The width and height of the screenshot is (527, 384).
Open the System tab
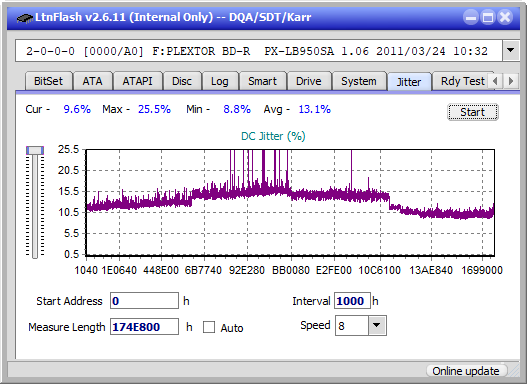(359, 81)
